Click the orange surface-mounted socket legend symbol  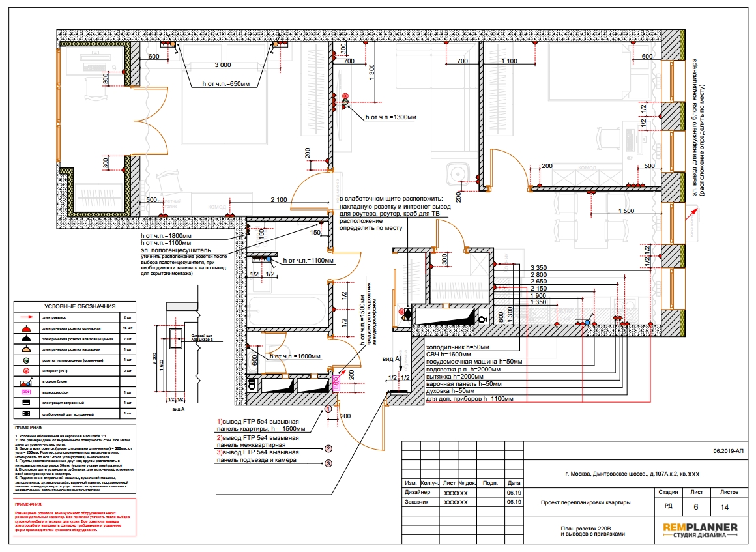coord(27,349)
